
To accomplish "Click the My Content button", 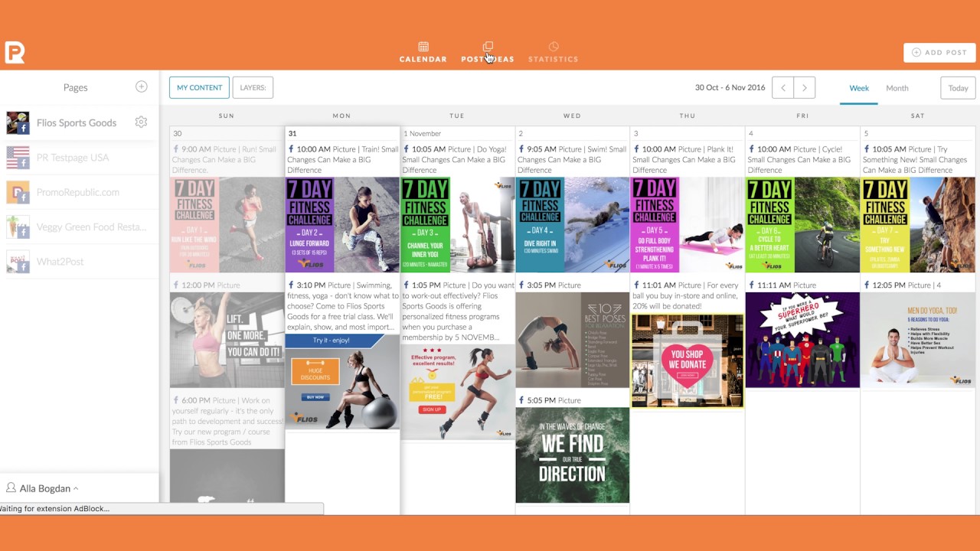I will (199, 87).
